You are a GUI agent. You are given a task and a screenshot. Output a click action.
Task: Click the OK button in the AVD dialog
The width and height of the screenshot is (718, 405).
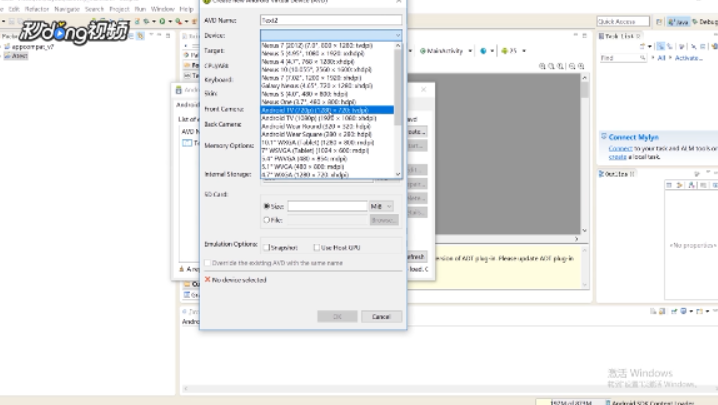point(337,317)
